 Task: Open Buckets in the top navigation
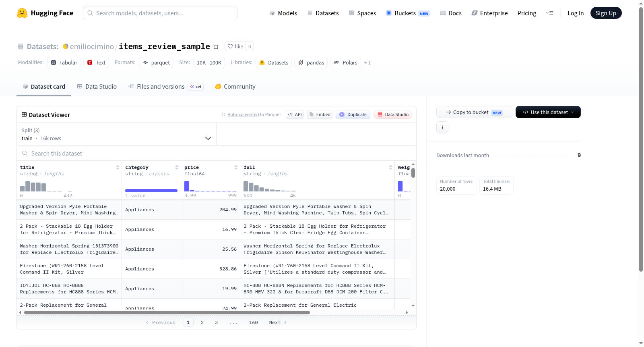pos(408,13)
